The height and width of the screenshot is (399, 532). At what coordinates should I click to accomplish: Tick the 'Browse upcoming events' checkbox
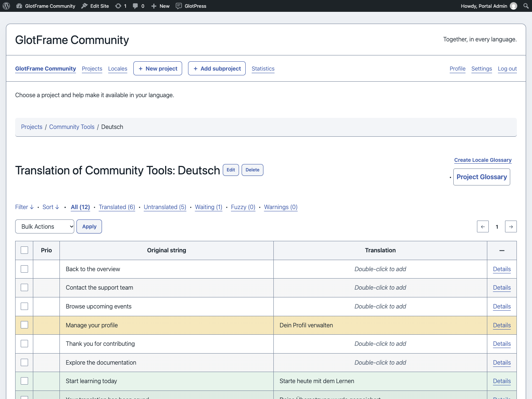pos(24,306)
